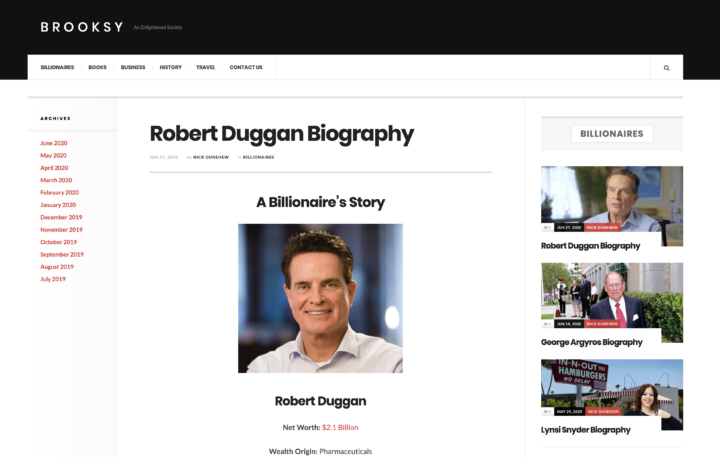Screen dimensions: 720x457
Task: Open May 2020 archive
Action: click(53, 156)
